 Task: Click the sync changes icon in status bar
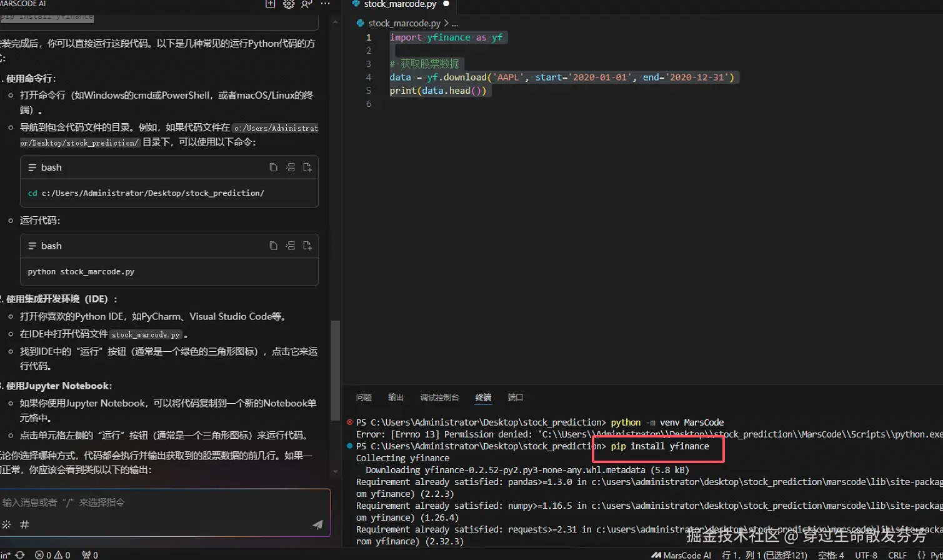tap(19, 555)
